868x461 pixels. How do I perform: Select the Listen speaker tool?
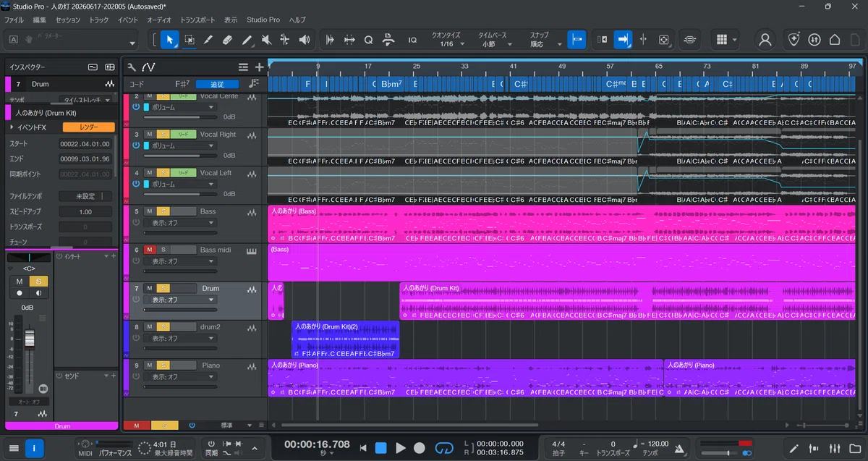pyautogui.click(x=305, y=40)
